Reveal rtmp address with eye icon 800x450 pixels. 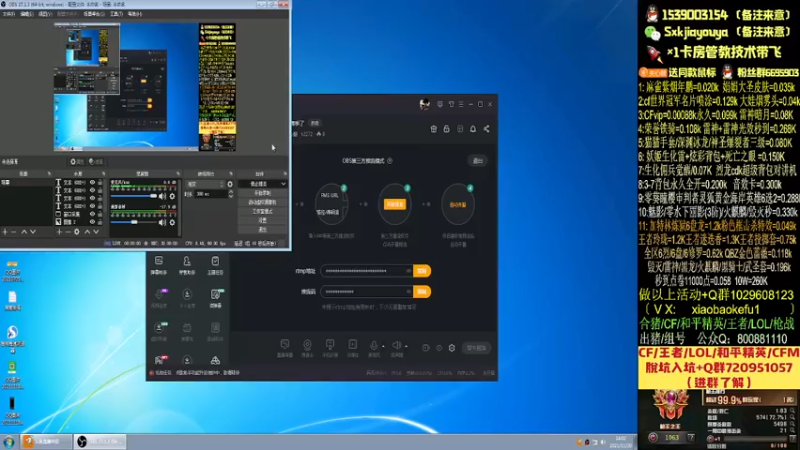[x=408, y=271]
